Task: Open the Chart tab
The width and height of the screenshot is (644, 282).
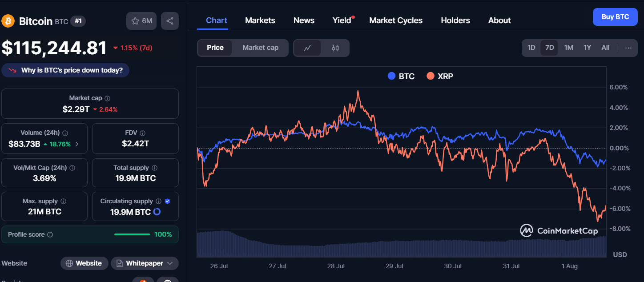Action: tap(217, 20)
